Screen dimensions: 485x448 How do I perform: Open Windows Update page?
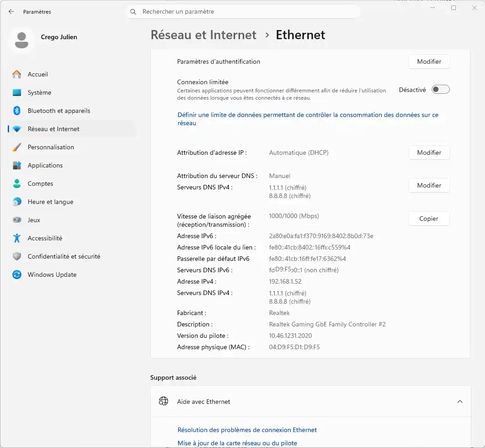coord(72,275)
